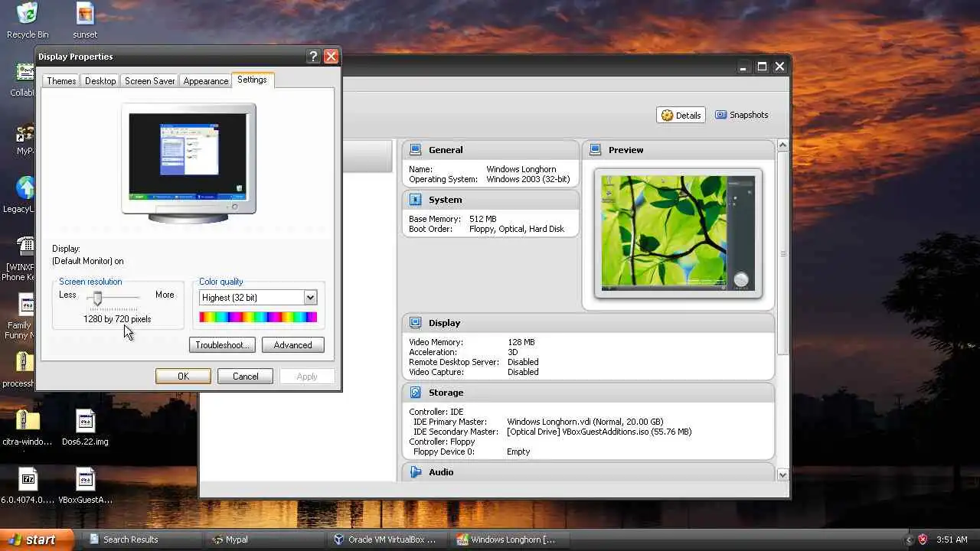Open the Desktop tab
Screen dimensions: 980x551
[x=100, y=80]
